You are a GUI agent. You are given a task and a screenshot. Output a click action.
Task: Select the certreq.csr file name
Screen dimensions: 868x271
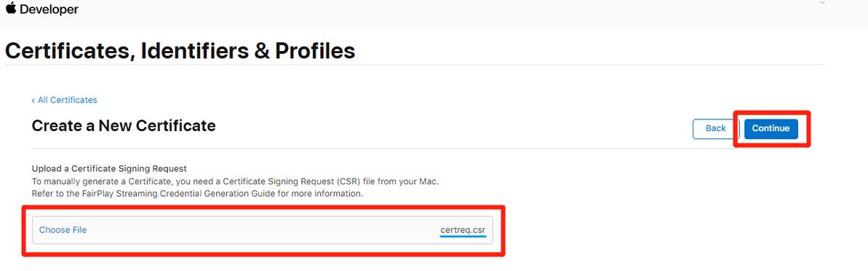coord(463,229)
